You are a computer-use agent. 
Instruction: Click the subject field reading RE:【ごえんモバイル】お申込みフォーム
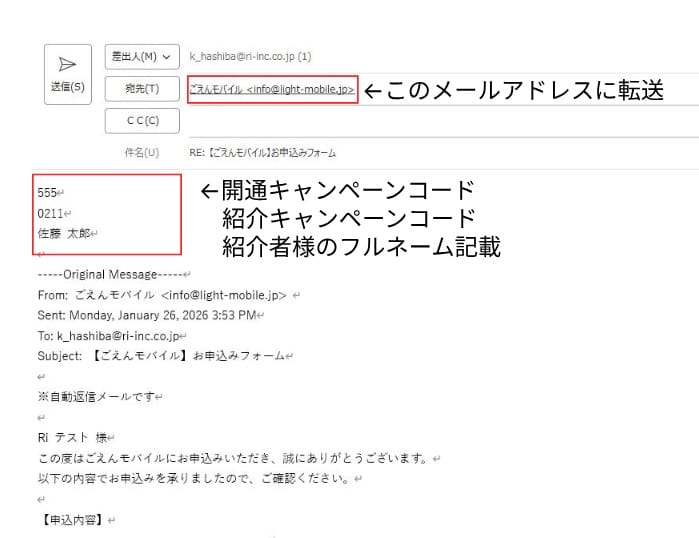263,153
